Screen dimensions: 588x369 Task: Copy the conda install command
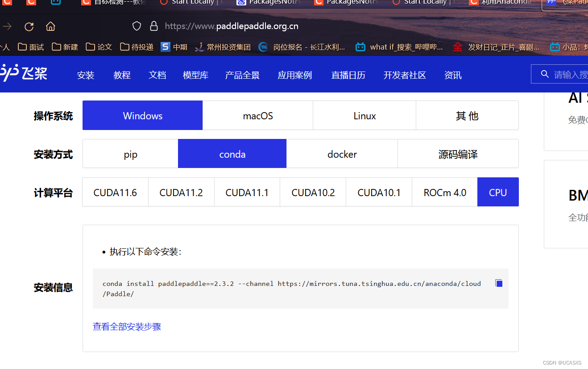pos(498,282)
